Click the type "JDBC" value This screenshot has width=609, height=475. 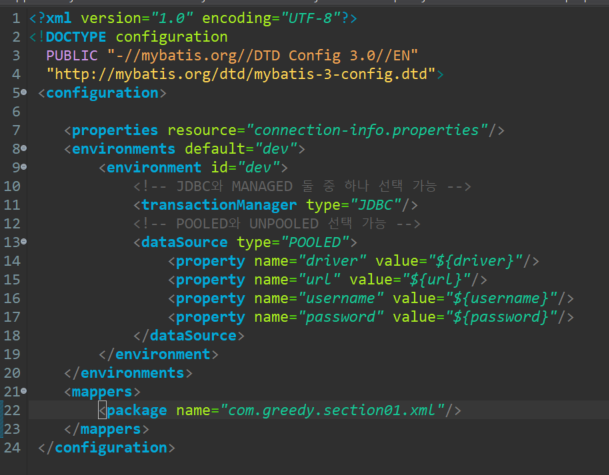coord(376,205)
